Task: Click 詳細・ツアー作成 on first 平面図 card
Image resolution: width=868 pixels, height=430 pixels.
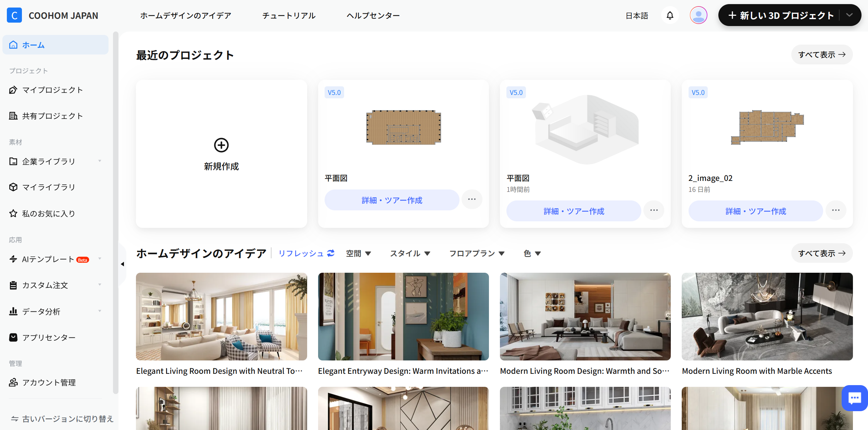Action: [x=392, y=200]
